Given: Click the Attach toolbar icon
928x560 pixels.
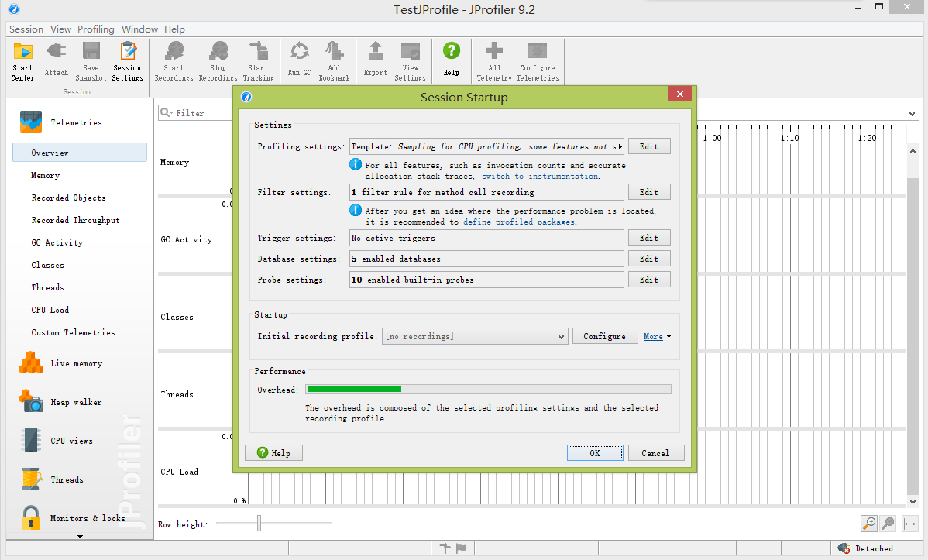Looking at the screenshot, I should pos(57,59).
